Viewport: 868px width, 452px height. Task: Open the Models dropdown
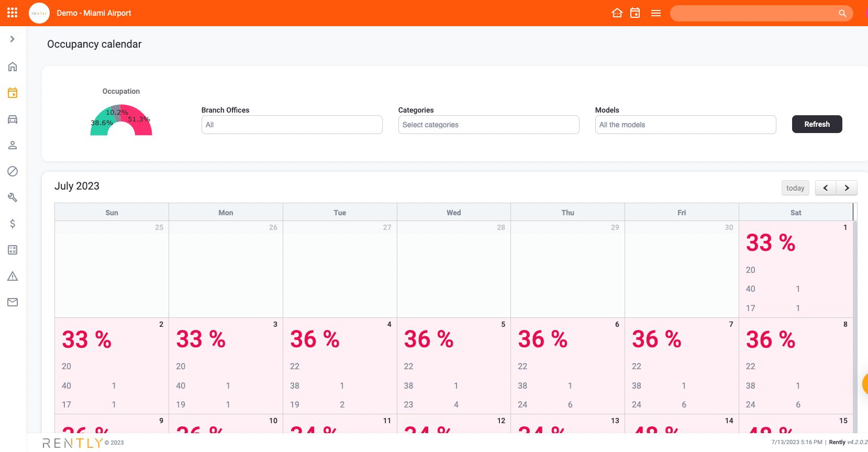coord(686,125)
